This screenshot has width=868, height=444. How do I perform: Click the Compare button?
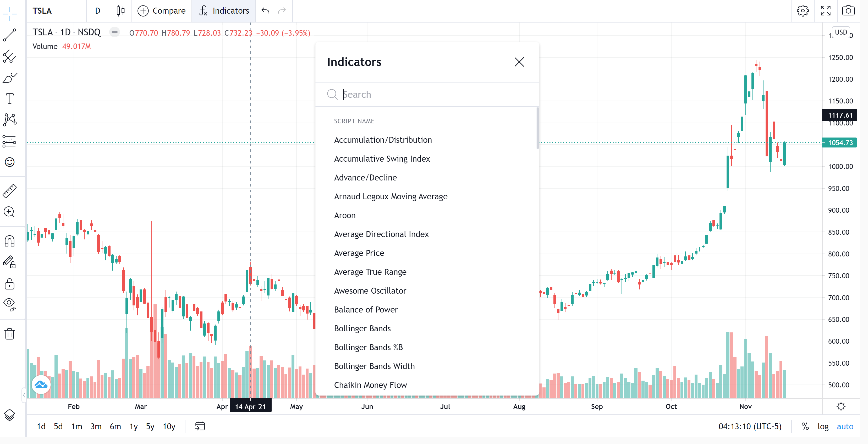click(162, 11)
